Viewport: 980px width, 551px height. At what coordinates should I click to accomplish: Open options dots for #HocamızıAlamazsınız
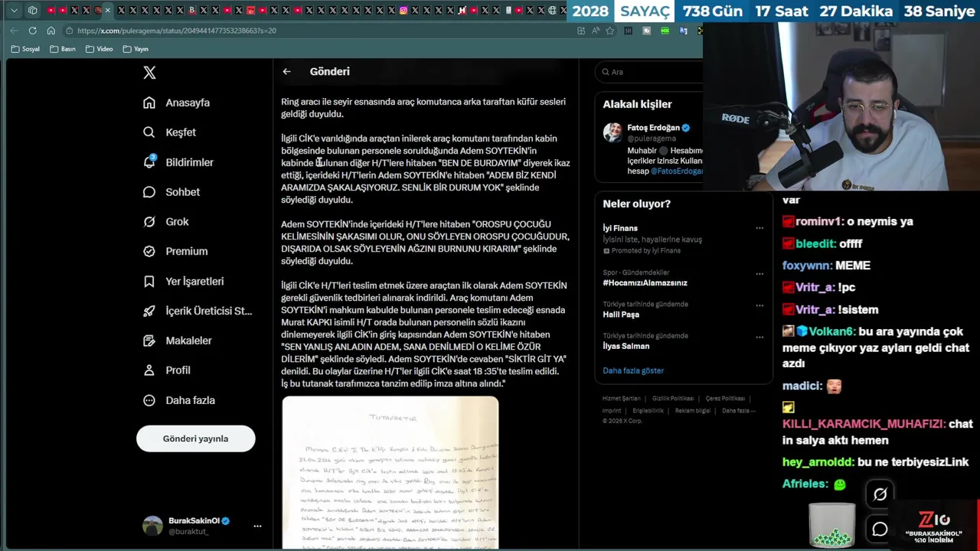(x=759, y=274)
